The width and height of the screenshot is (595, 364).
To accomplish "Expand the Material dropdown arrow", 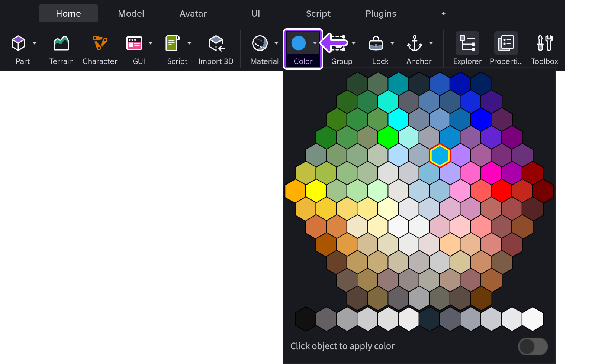I will click(x=276, y=43).
